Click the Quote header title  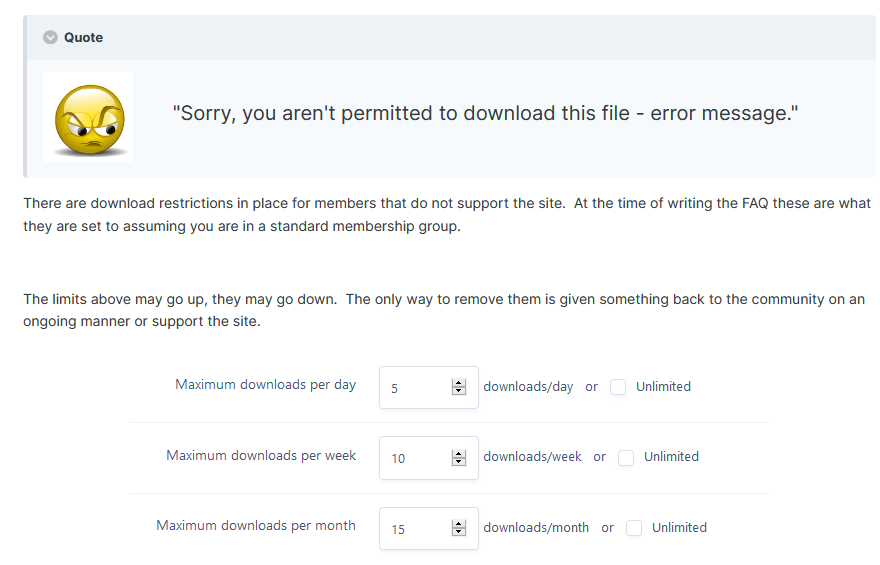click(x=83, y=38)
